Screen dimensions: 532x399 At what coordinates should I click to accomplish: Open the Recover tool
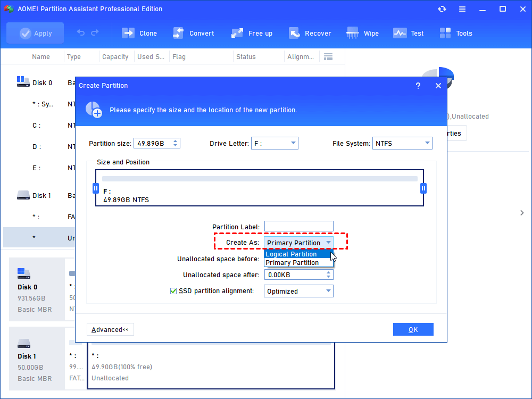pos(310,33)
